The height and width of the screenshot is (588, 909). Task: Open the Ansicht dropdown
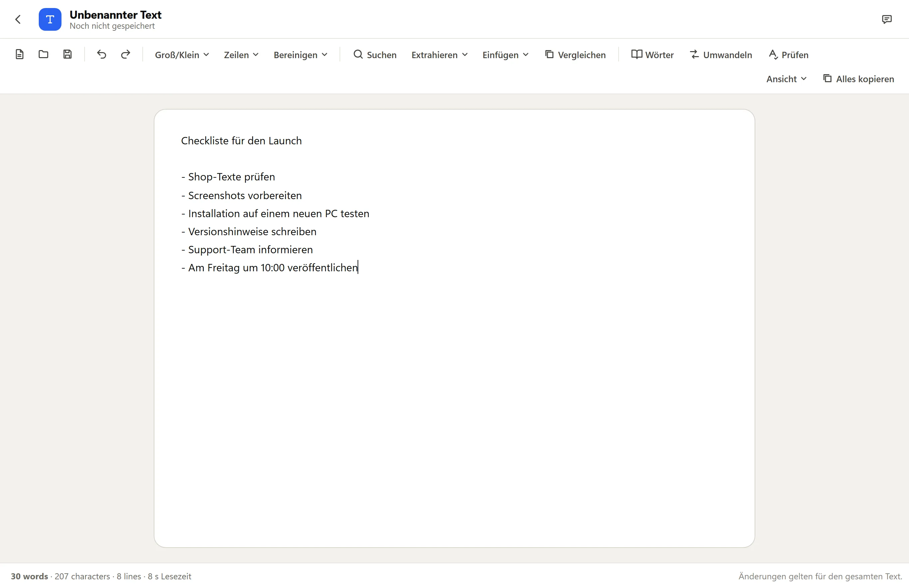tap(787, 79)
